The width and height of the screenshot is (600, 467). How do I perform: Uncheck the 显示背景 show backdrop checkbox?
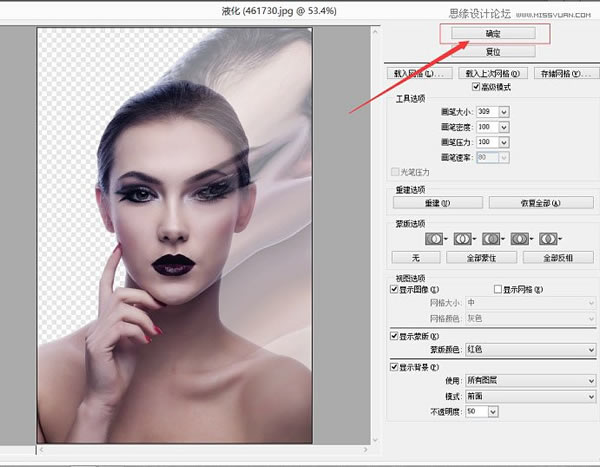(394, 367)
